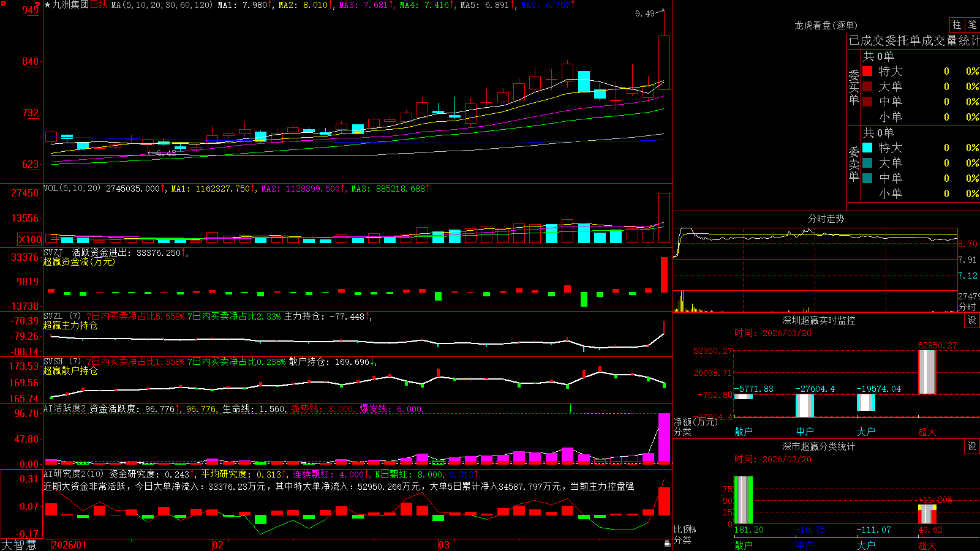
Task: Click the AI研究度2(10) indicator name
Action: click(x=73, y=474)
